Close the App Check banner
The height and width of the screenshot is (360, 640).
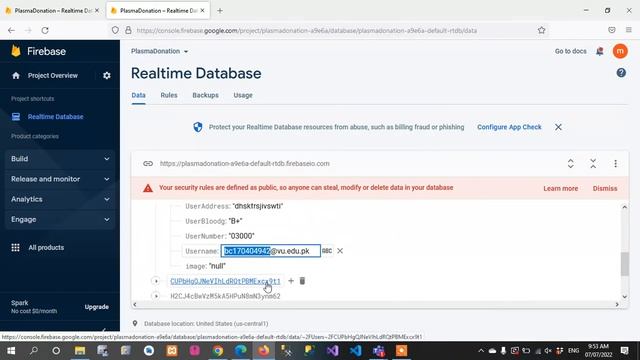pyautogui.click(x=558, y=127)
